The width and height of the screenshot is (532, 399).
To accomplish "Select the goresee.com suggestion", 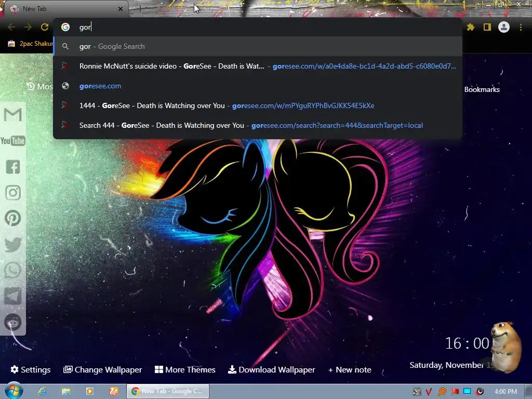I will point(258,86).
